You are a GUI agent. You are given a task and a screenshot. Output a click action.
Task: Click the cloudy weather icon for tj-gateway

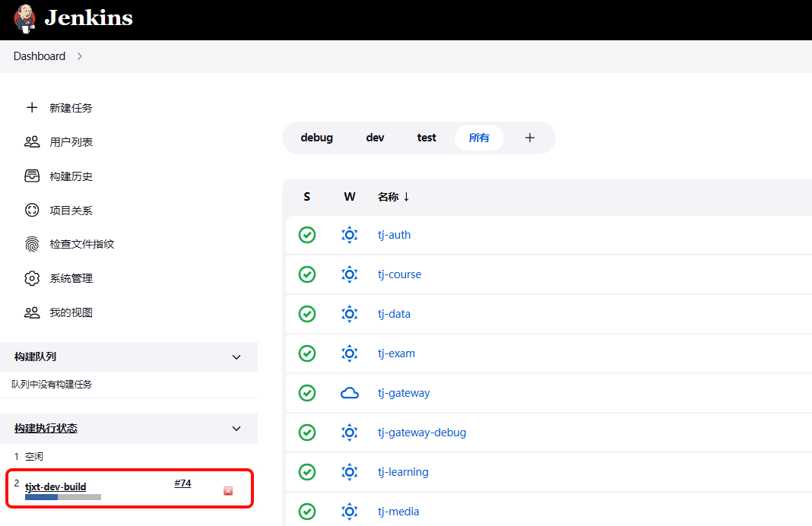(x=350, y=393)
